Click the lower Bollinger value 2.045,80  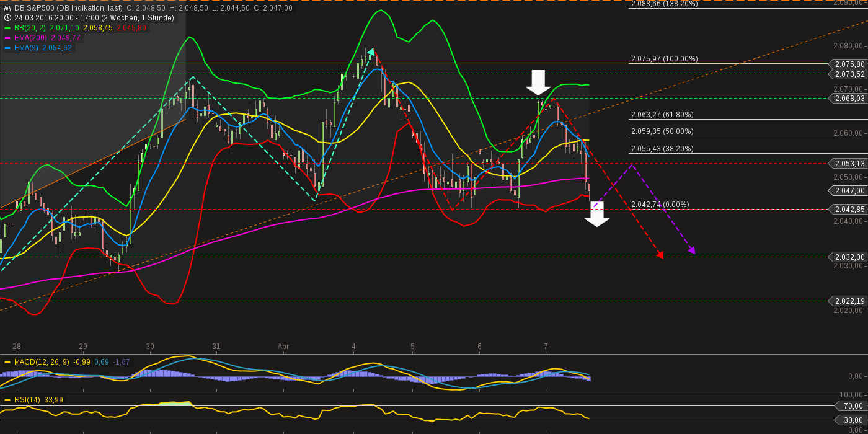tap(131, 28)
